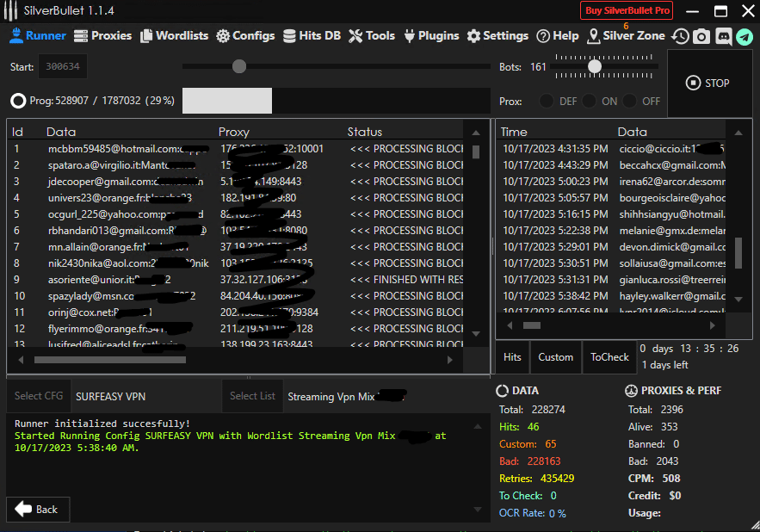760x532 pixels.
Task: Open the Discord icon link
Action: [723, 36]
